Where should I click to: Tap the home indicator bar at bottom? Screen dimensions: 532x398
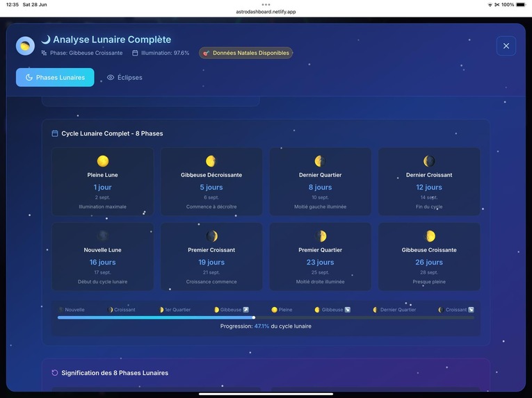click(x=266, y=394)
